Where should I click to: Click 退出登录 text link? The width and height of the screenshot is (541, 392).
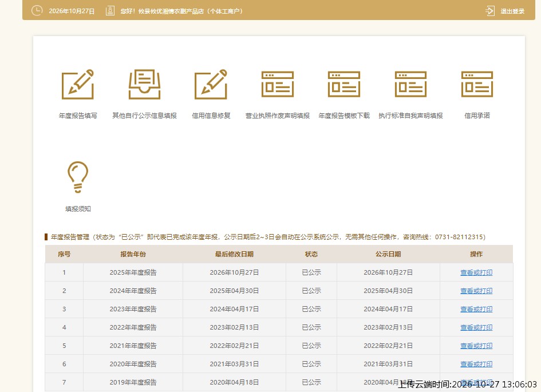512,11
